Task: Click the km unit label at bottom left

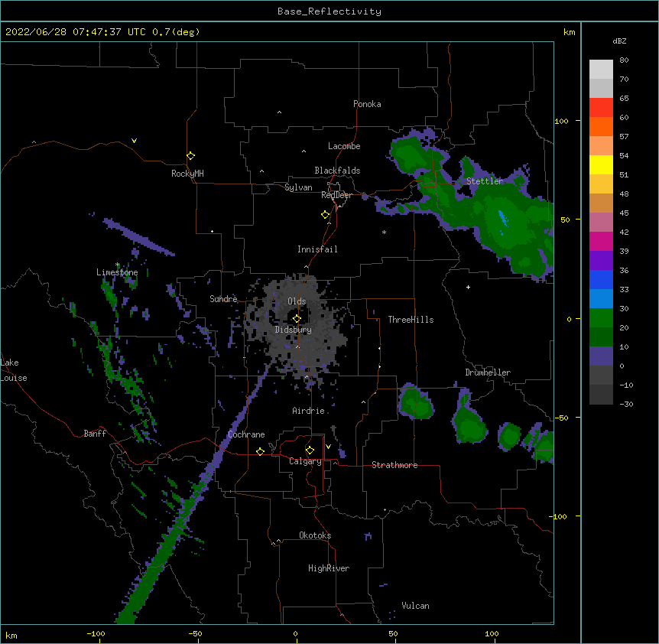Action: click(x=11, y=635)
